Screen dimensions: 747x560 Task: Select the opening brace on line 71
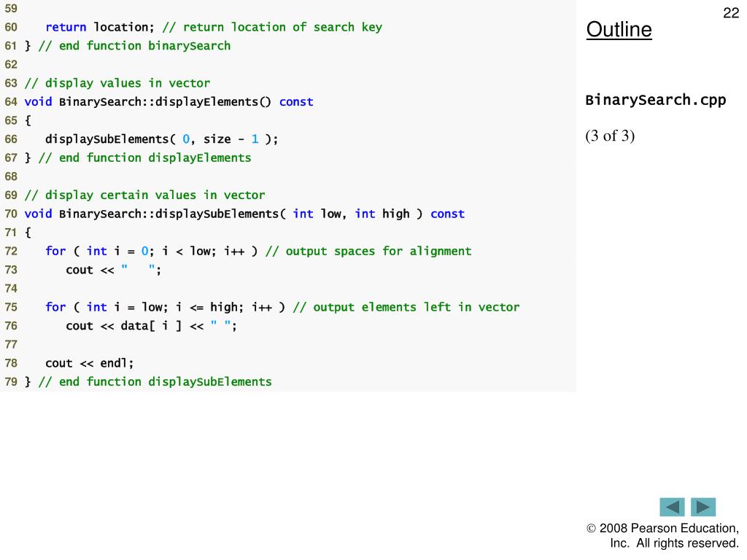[x=28, y=233]
